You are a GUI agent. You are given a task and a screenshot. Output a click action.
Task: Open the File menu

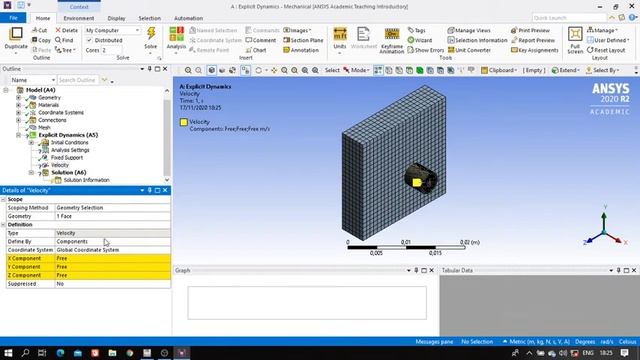coord(13,18)
